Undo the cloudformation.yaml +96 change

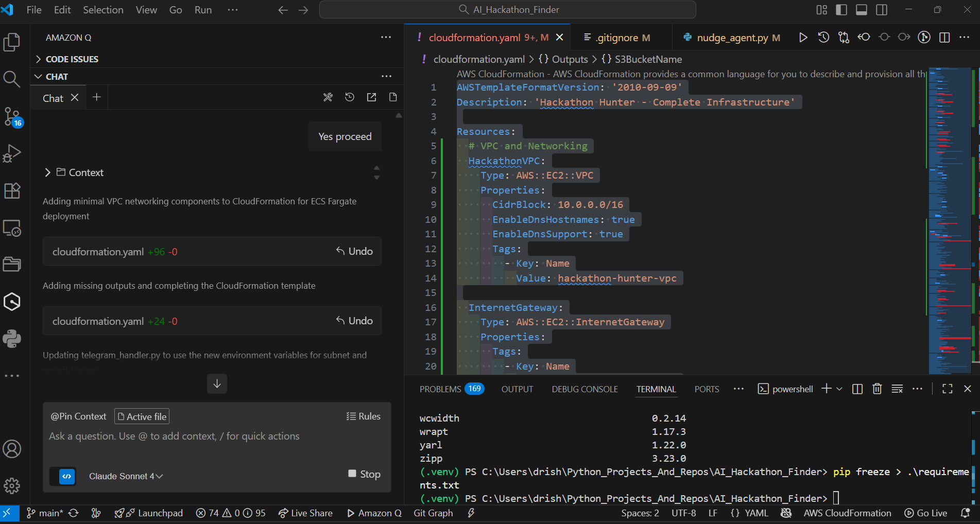tap(354, 251)
